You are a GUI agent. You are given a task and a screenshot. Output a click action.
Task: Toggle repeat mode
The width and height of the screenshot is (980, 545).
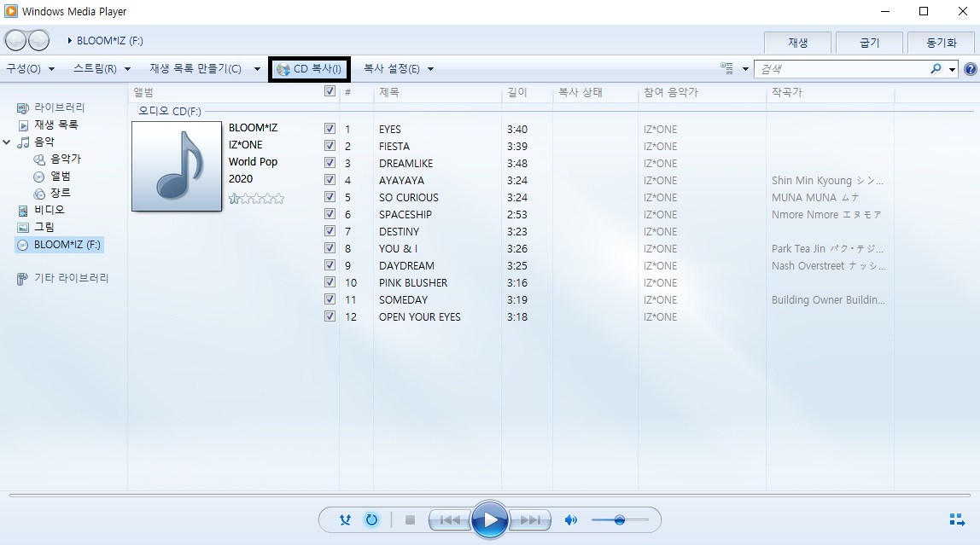(371, 519)
